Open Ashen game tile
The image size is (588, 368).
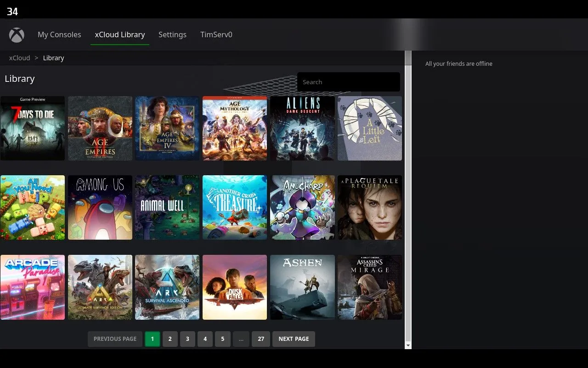click(302, 287)
